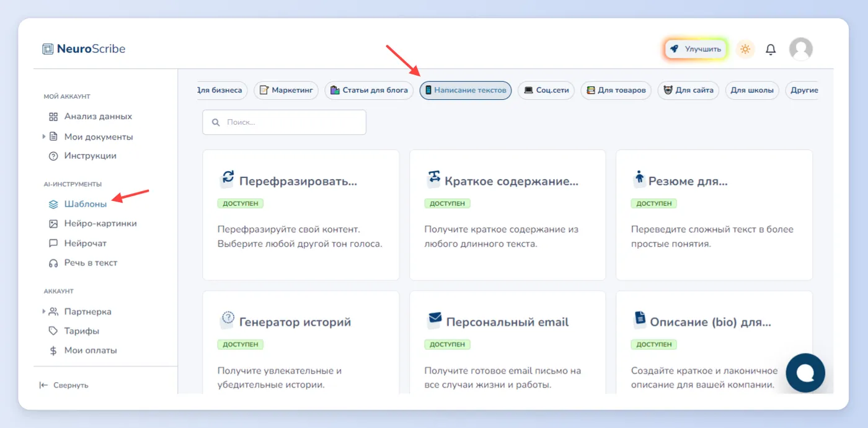Open Мои оплаты in sidebar

point(91,350)
